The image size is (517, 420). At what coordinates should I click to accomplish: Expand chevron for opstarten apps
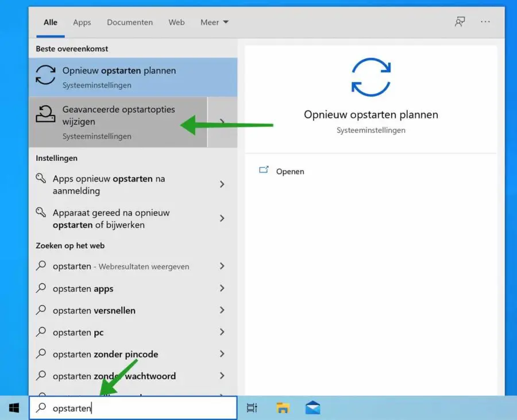click(222, 288)
